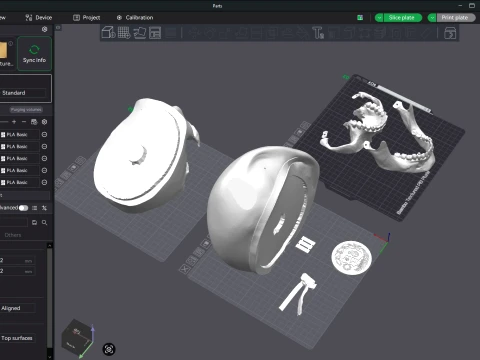Open the first PLA Basic dropdown

click(x=20, y=135)
